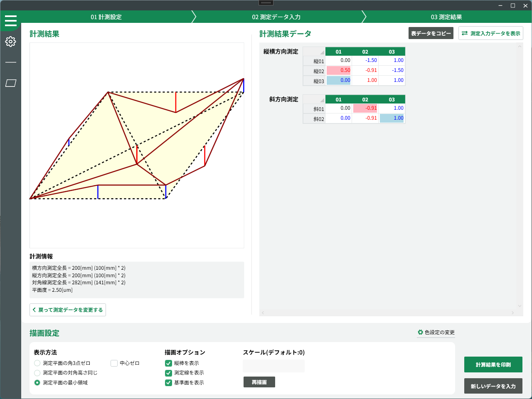The height and width of the screenshot is (399, 532).
Task: Enable the 中心ゼロ checkbox
Action: tap(114, 363)
